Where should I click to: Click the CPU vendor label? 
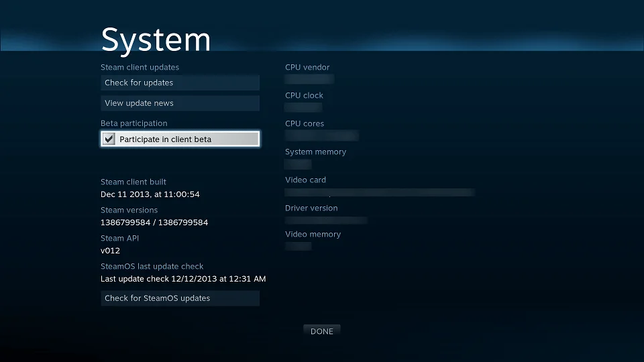coord(307,67)
